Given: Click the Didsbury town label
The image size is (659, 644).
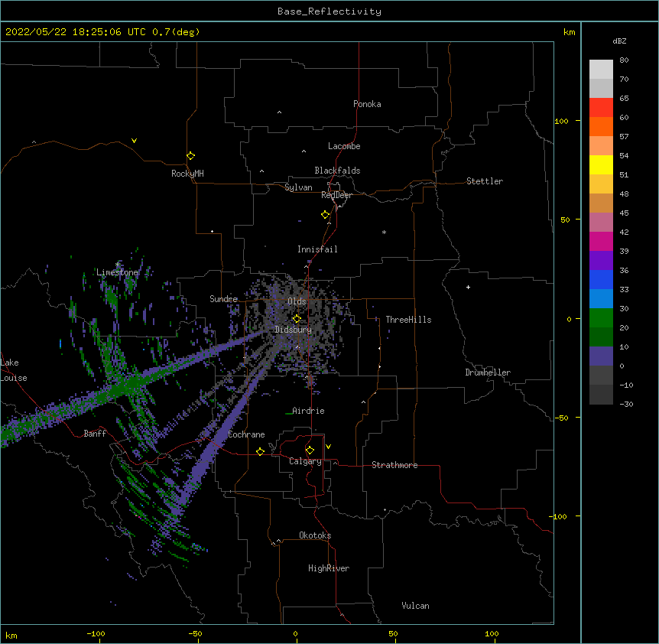Looking at the screenshot, I should click(294, 330).
